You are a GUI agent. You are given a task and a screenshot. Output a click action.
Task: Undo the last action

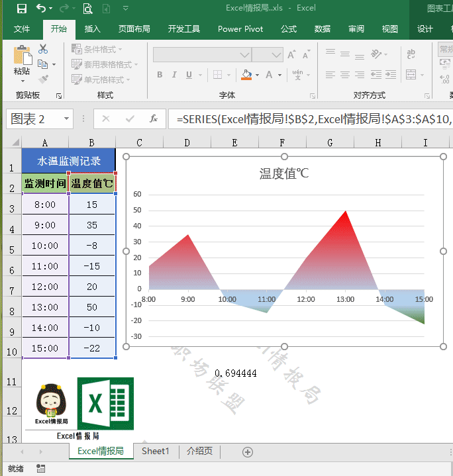[x=40, y=8]
